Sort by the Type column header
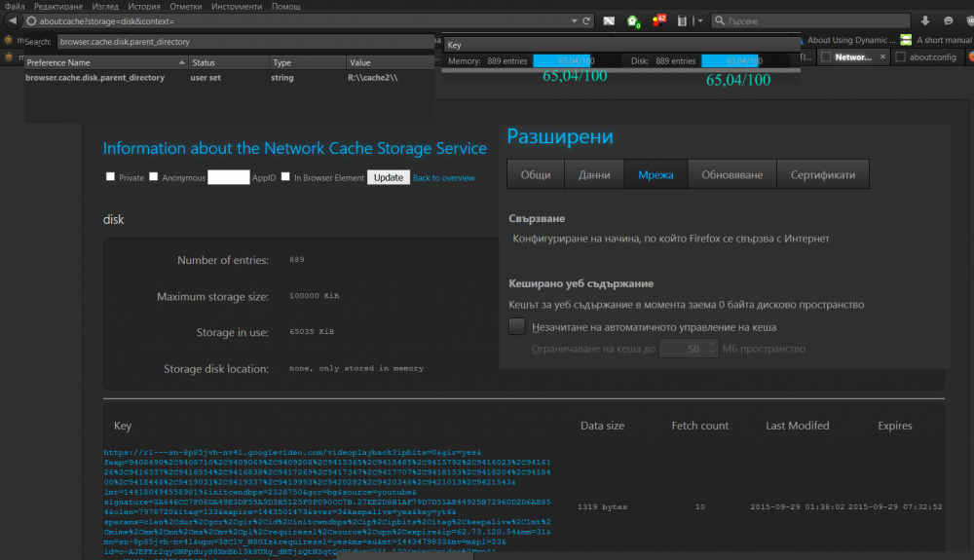The image size is (974, 560). (x=307, y=62)
